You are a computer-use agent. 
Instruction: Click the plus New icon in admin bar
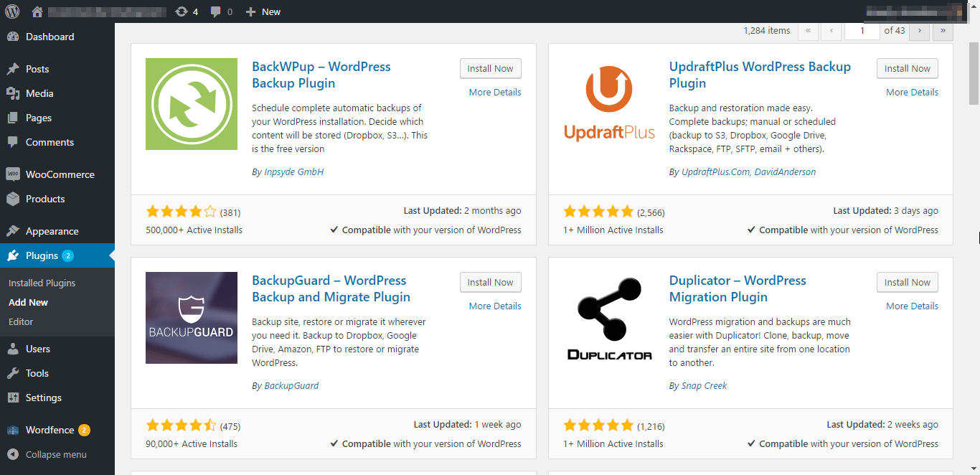coord(250,11)
